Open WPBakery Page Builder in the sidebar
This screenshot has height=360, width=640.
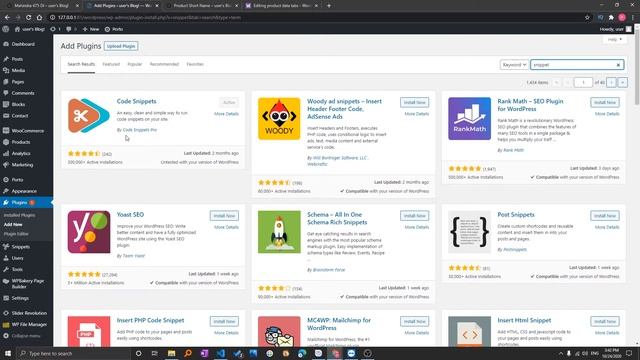(27, 284)
